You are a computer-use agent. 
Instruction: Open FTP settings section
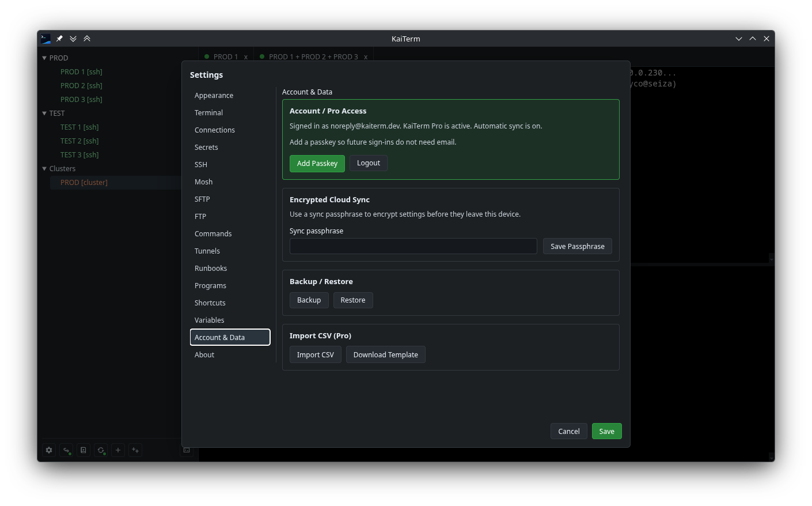coord(230,217)
